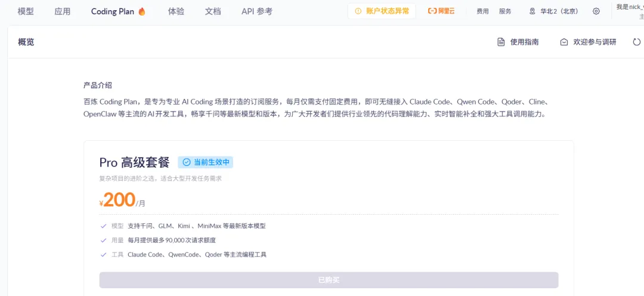This screenshot has width=644, height=296.
Task: Click the 我是nick user account label
Action: point(630,7)
